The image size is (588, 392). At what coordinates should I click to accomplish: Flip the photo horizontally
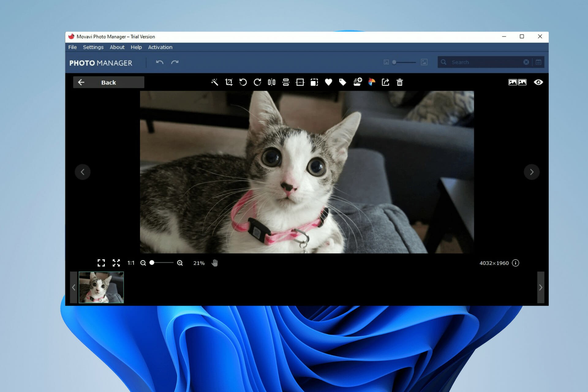click(271, 82)
